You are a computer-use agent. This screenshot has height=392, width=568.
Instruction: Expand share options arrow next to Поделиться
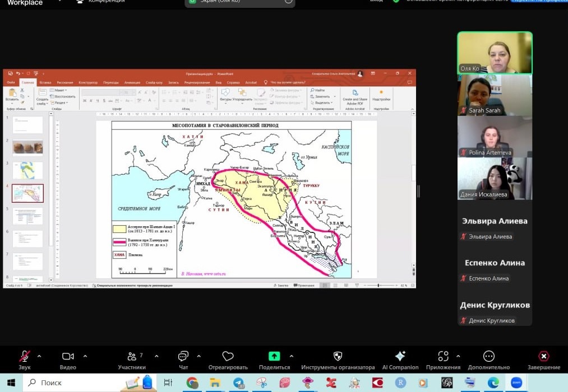(x=292, y=356)
